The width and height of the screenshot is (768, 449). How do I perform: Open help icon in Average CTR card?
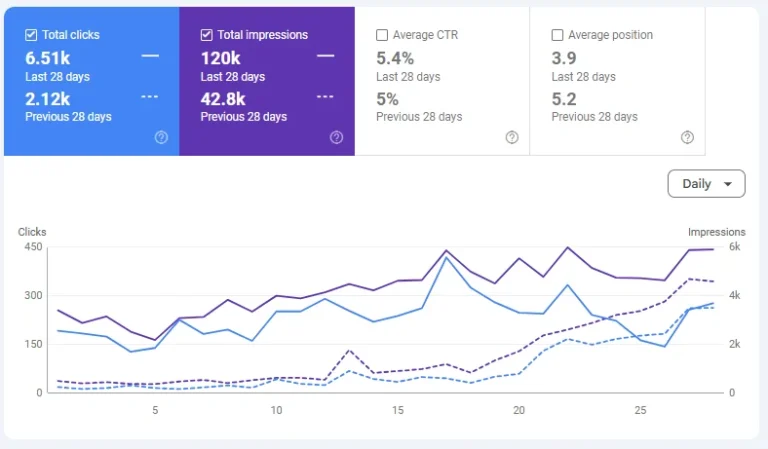[x=512, y=137]
